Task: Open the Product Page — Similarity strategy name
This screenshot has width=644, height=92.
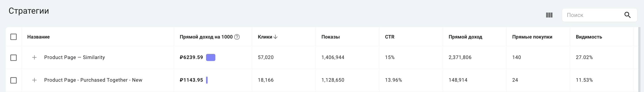Action: tap(74, 57)
